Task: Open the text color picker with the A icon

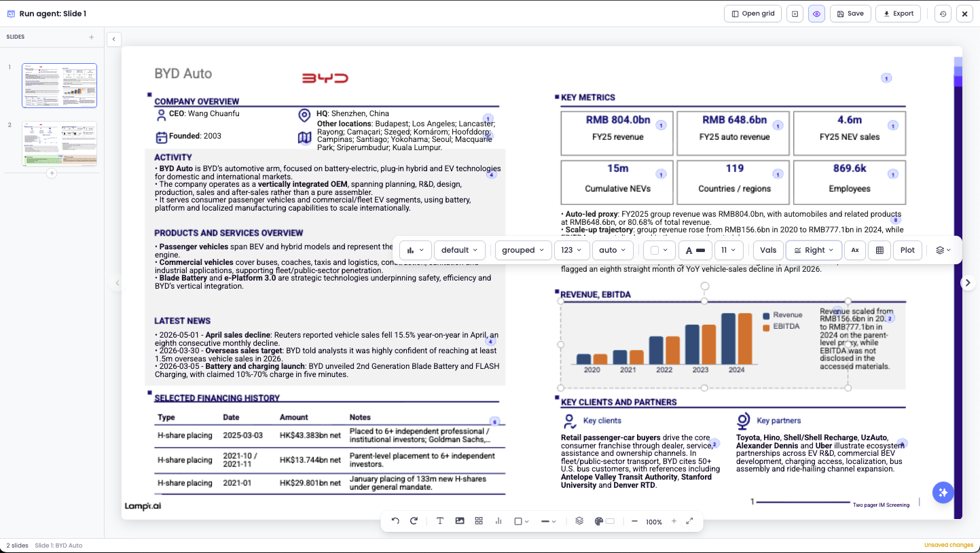Action: pyautogui.click(x=695, y=250)
